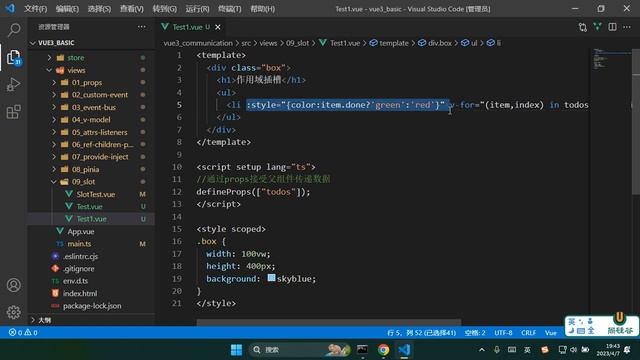640x360 pixels.
Task: Open the 查看(V) menu
Action: click(x=131, y=9)
